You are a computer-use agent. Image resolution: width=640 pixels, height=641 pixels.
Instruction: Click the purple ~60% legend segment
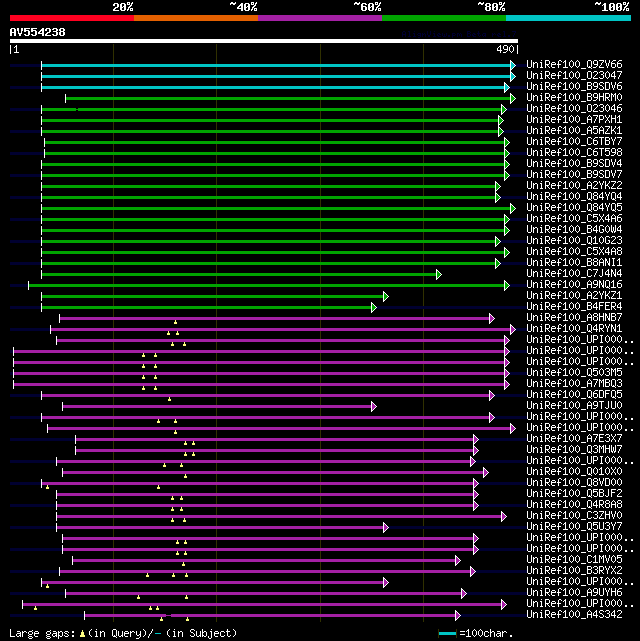(x=320, y=18)
